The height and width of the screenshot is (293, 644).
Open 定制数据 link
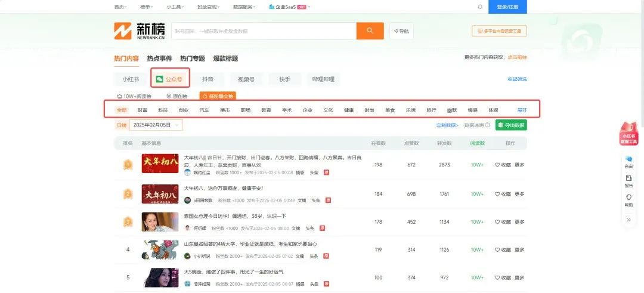pyautogui.click(x=447, y=125)
